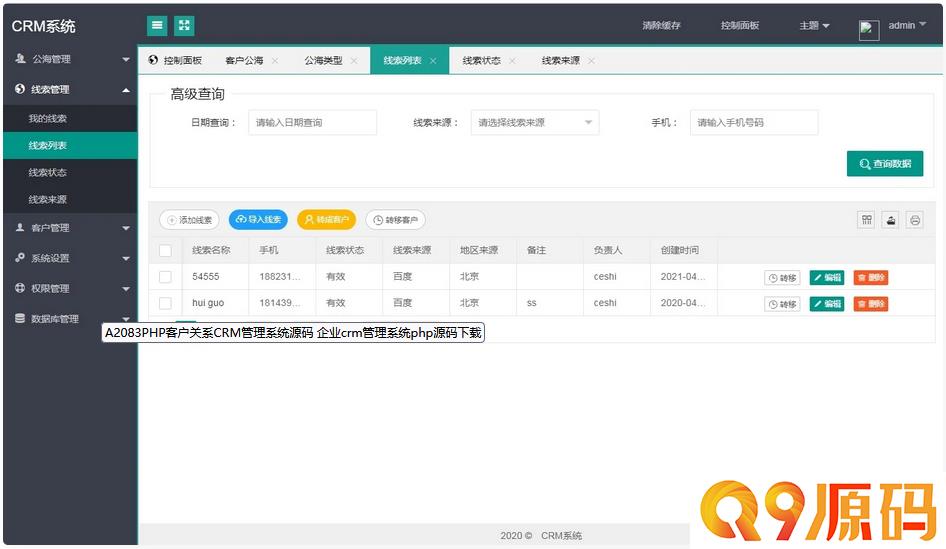Open the admin user dropdown
The height and width of the screenshot is (549, 946).
[907, 25]
